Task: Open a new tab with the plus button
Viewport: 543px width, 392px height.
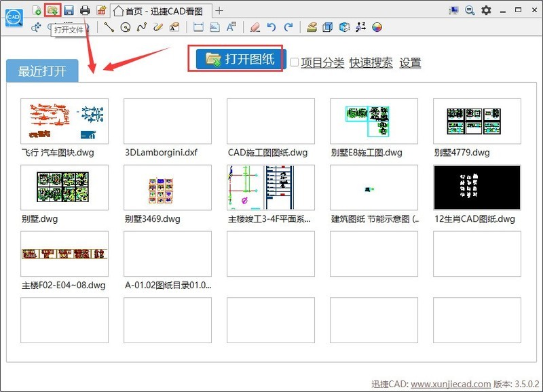Action: click(219, 10)
